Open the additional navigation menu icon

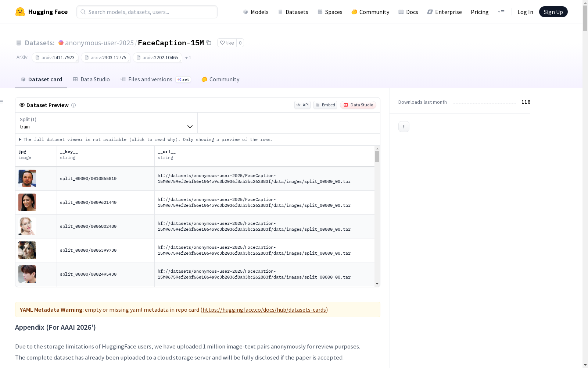(x=501, y=12)
